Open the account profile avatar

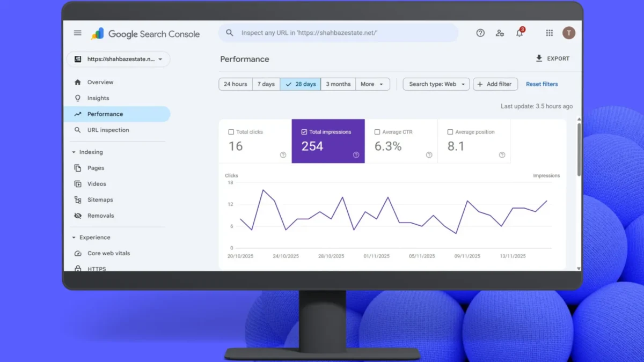click(569, 33)
